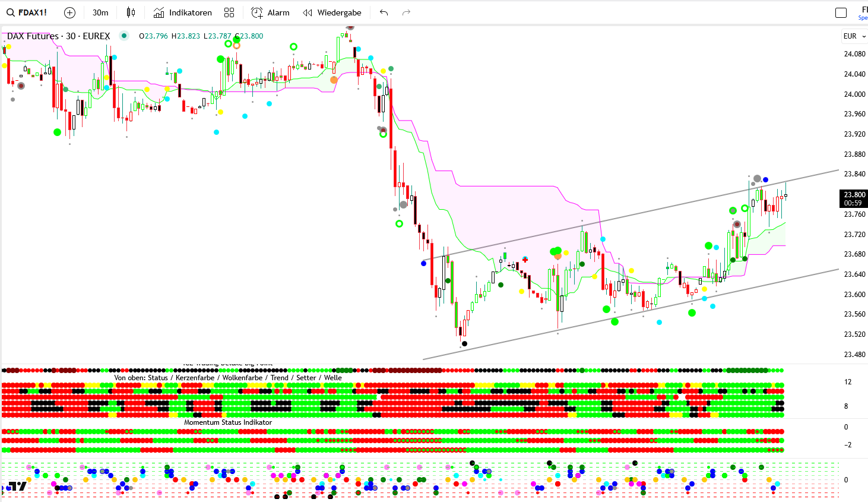The width and height of the screenshot is (868, 502).
Task: Open symbol search for FDAX1!
Action: click(x=27, y=12)
